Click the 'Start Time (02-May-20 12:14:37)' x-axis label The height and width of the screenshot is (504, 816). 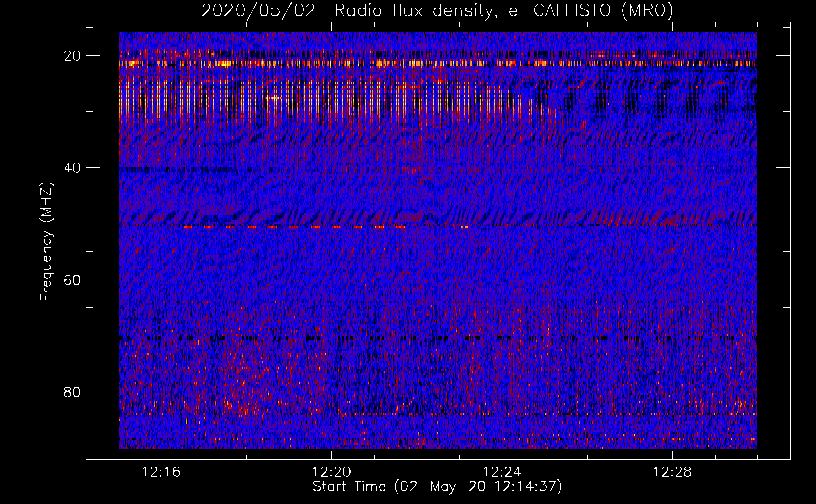click(x=437, y=487)
